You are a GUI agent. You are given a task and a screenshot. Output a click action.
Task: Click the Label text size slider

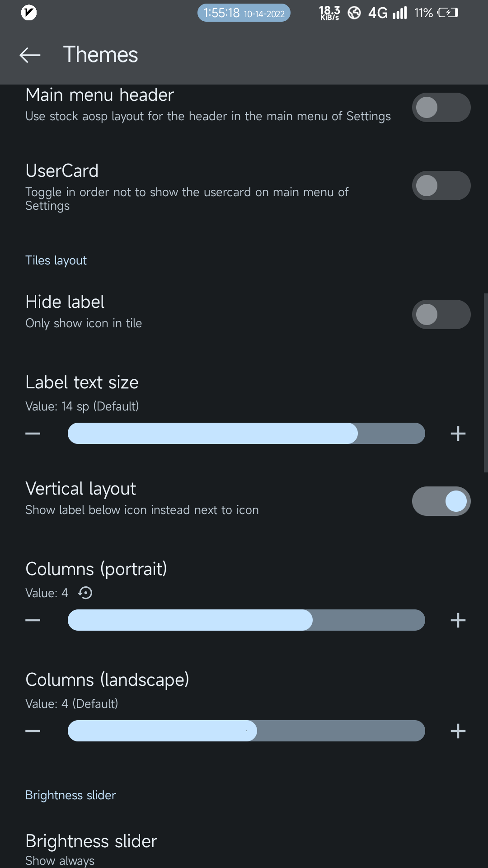click(x=246, y=434)
